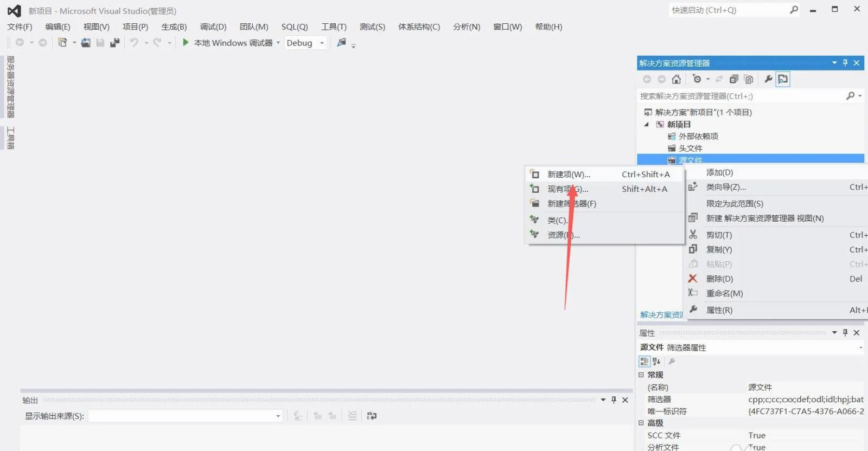The width and height of the screenshot is (868, 451).
Task: Open the 工具箱 side tab
Action: click(x=10, y=138)
